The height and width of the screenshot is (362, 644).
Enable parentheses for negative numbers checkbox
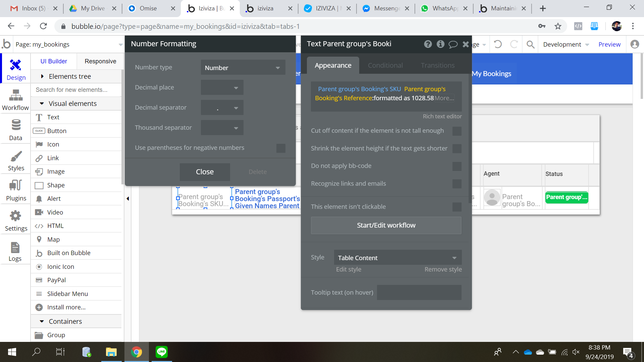pyautogui.click(x=281, y=148)
